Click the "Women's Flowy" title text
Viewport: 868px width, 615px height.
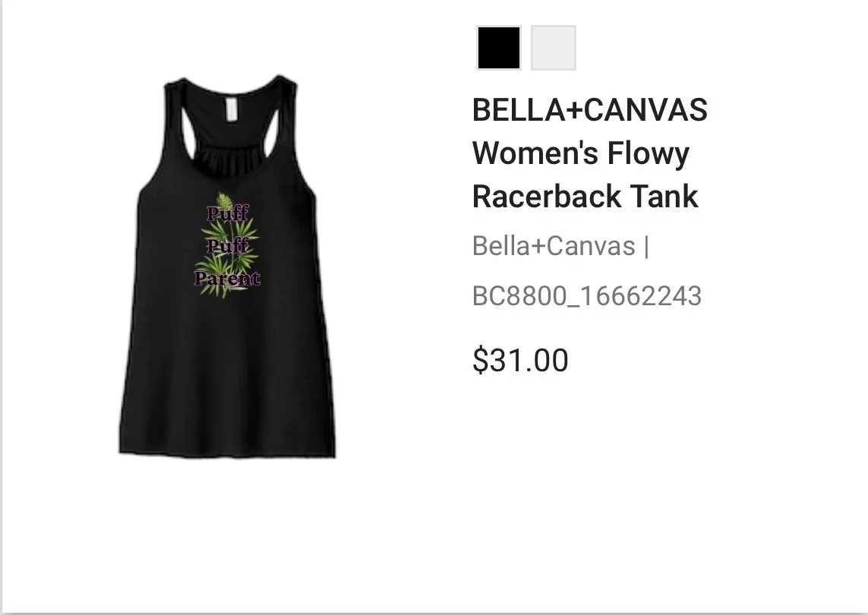[x=581, y=153]
